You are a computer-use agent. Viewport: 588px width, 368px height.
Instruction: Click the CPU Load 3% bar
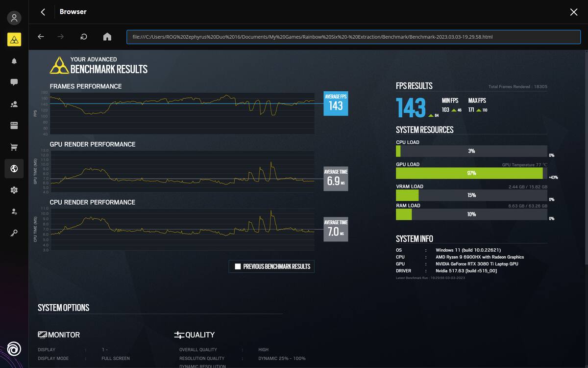(471, 151)
